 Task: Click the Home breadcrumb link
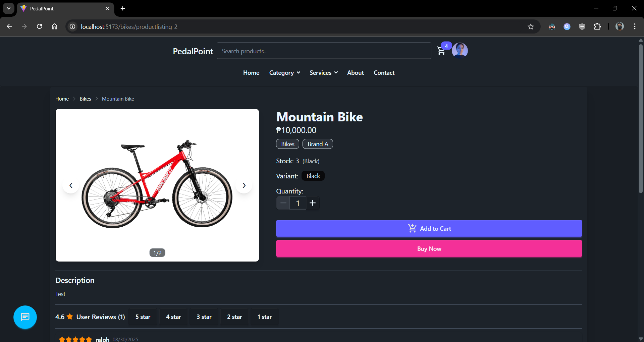(62, 99)
